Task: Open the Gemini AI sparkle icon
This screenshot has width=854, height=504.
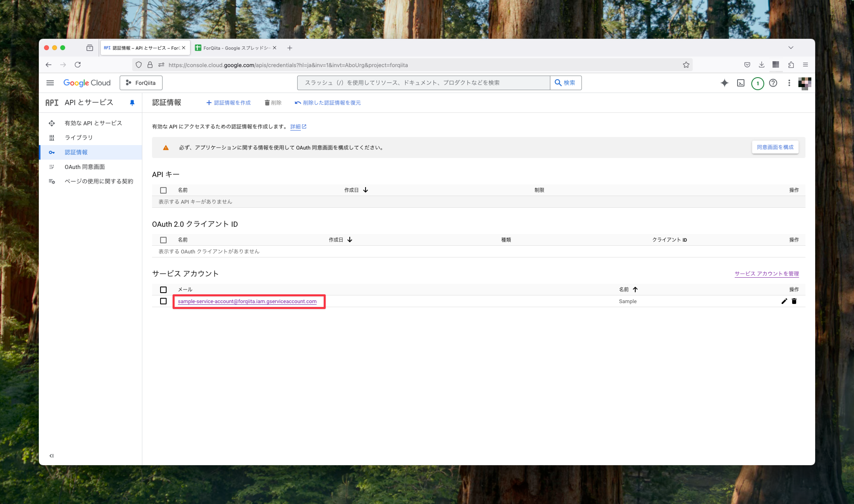Action: 724,83
